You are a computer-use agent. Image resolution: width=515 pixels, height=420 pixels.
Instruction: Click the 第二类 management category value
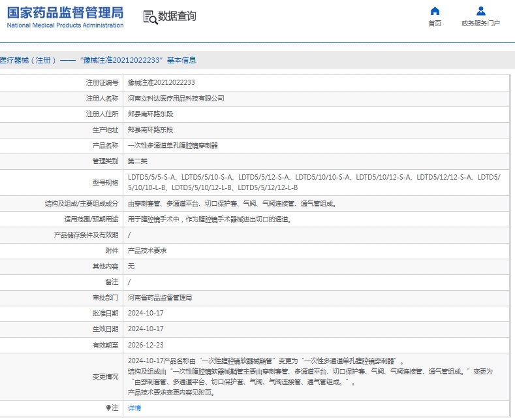(x=138, y=161)
